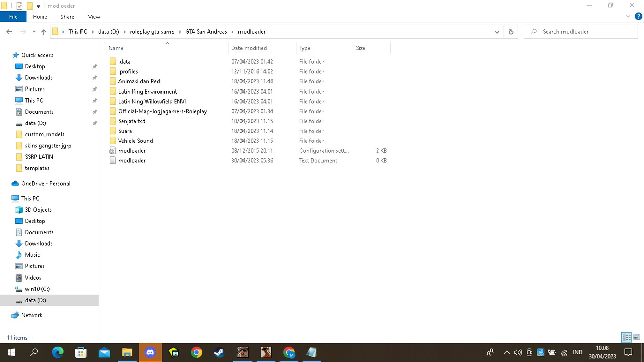The image size is (644, 362).
Task: Click the modloader configuration settings file icon
Action: click(x=113, y=151)
